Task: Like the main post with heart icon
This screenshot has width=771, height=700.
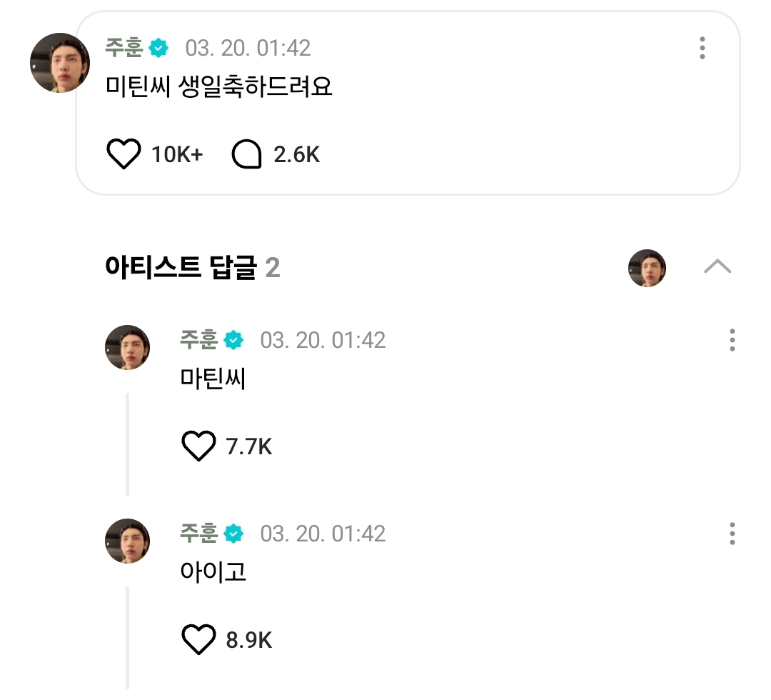Action: coord(124,154)
